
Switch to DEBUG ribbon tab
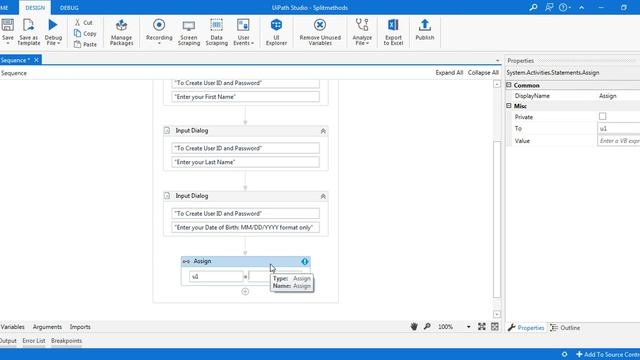tap(69, 8)
